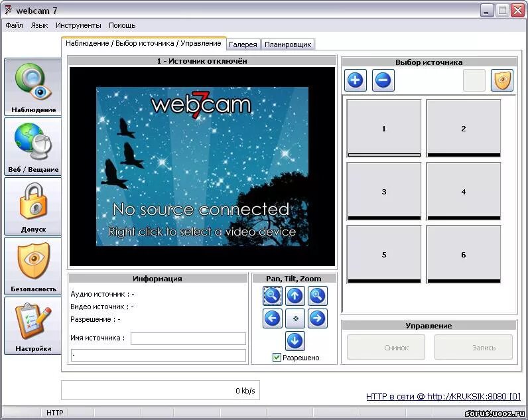This screenshot has height=420, width=528.
Task: Click the Запись button
Action: pyautogui.click(x=474, y=347)
